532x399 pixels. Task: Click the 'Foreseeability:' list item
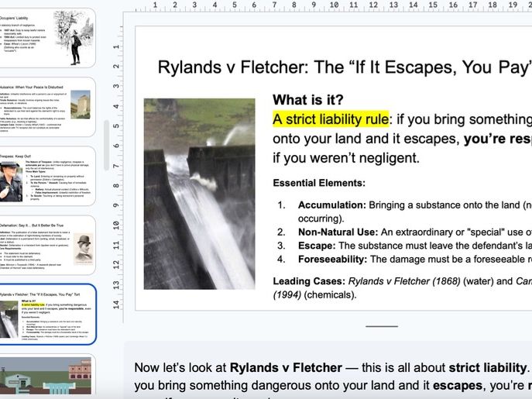tap(404, 259)
